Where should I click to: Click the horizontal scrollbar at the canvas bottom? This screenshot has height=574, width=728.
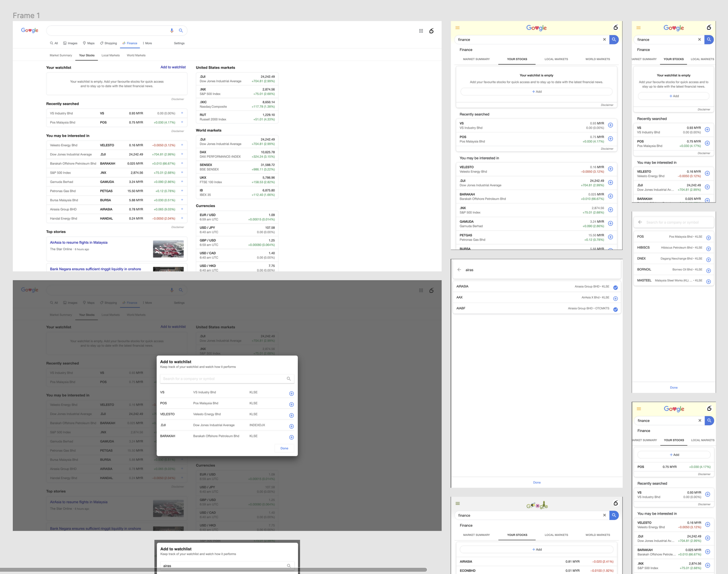click(x=213, y=570)
